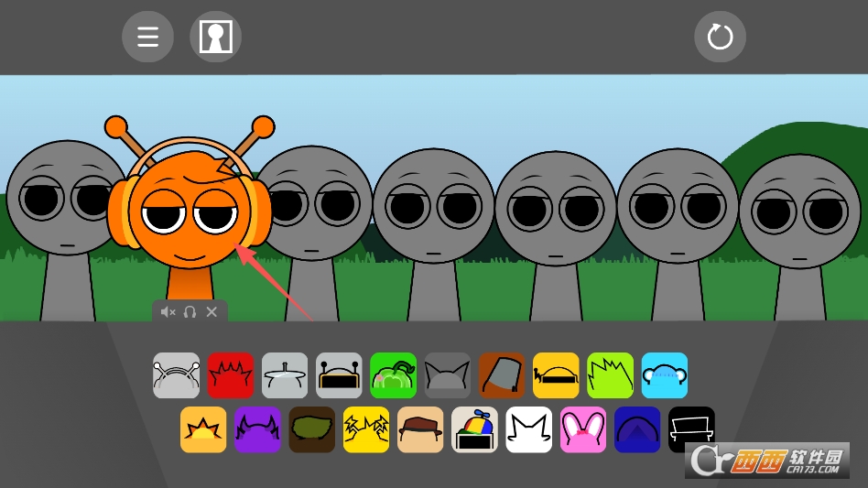
Task: Select the white cat ears icon
Action: pos(529,429)
